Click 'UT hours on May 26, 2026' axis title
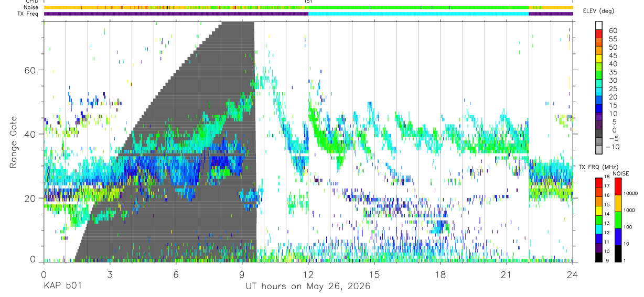 (308, 287)
